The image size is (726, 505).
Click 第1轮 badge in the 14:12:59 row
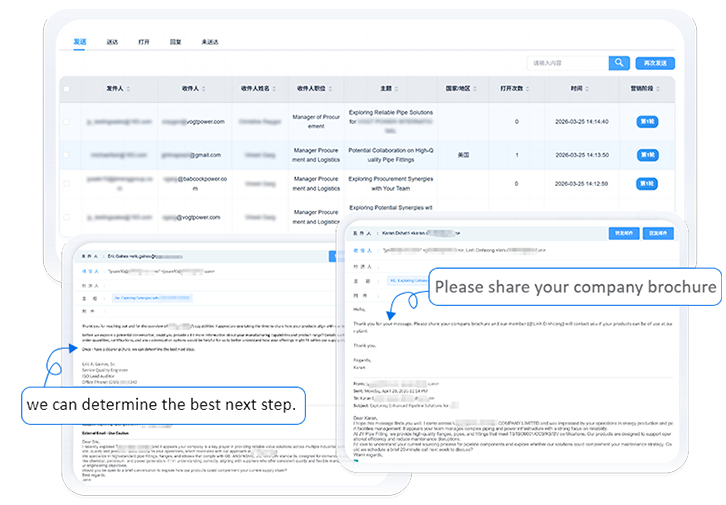tap(647, 184)
